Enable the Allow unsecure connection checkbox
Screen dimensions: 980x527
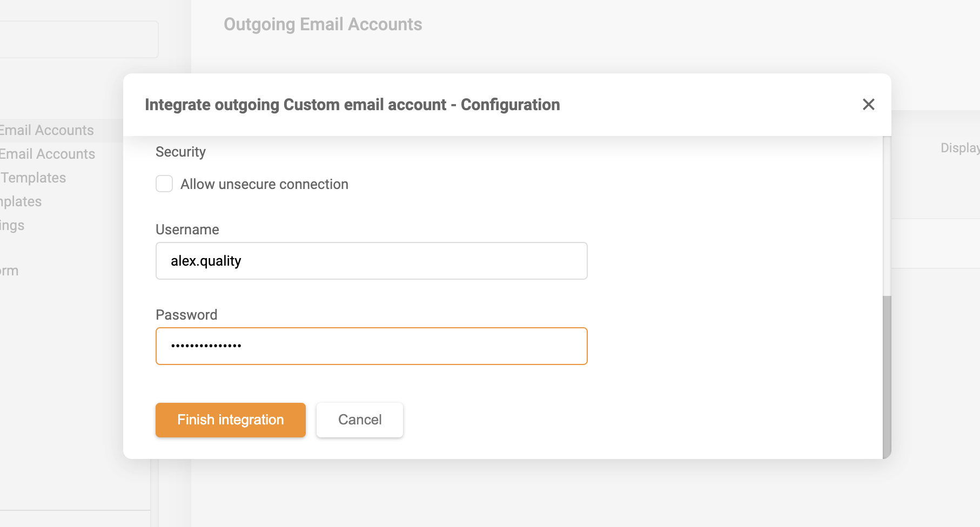pos(164,184)
